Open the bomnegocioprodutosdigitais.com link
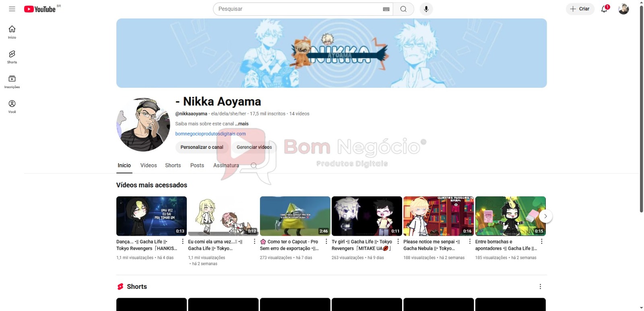The width and height of the screenshot is (644, 311). (x=211, y=134)
